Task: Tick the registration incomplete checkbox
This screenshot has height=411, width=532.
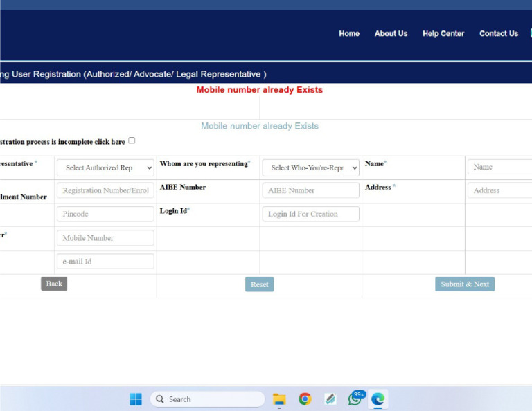Action: [132, 140]
